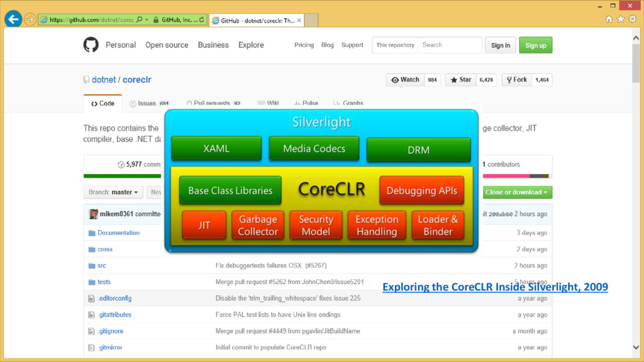Click the padlock security icon
Viewport: 644px width, 362px height.
tap(156, 19)
